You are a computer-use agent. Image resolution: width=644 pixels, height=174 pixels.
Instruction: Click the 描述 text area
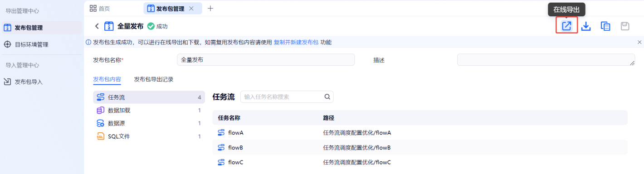546,60
